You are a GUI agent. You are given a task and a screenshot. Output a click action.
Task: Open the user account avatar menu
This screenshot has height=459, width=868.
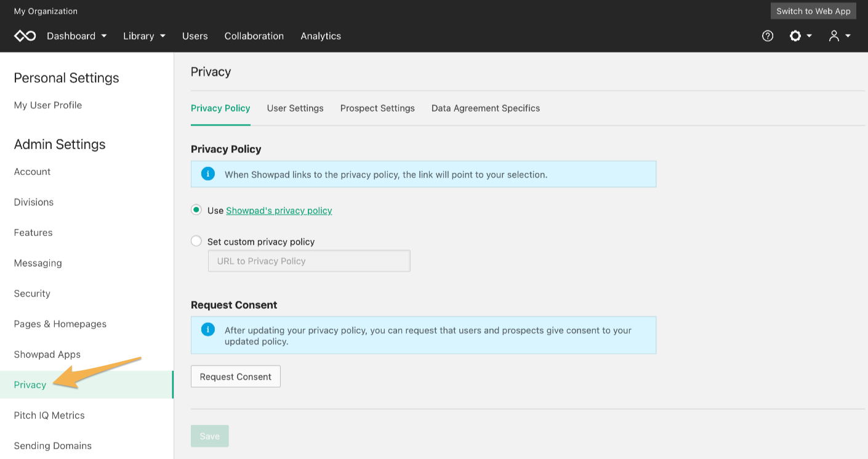840,36
